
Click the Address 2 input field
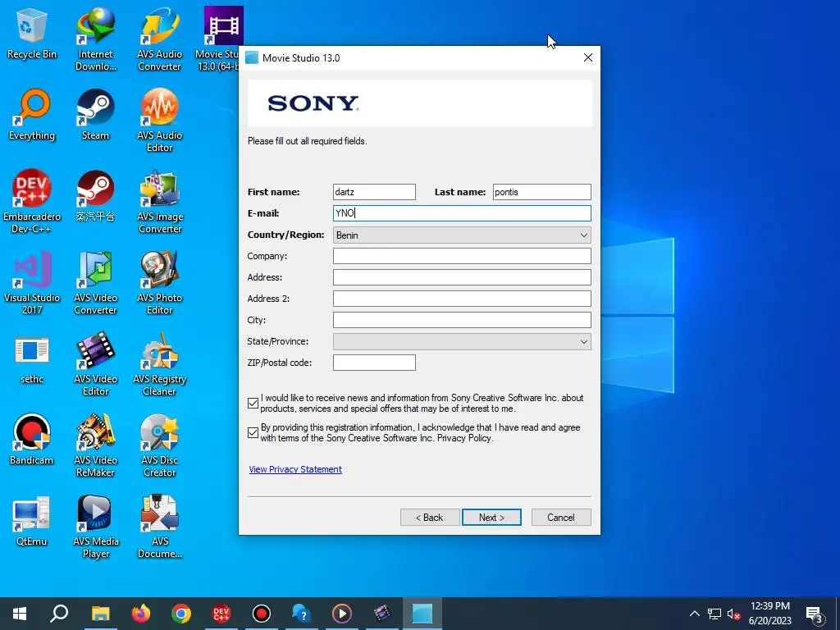[462, 299]
